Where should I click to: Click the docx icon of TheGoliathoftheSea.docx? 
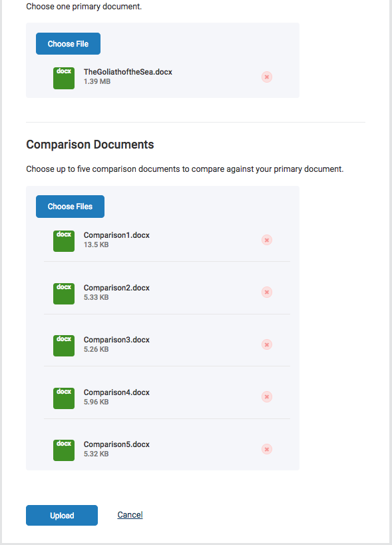[64, 78]
